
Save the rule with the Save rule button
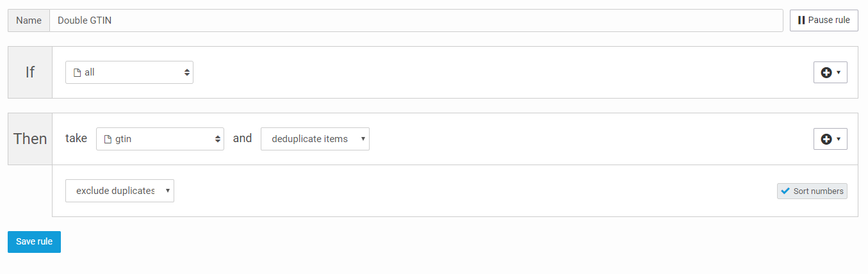point(34,241)
